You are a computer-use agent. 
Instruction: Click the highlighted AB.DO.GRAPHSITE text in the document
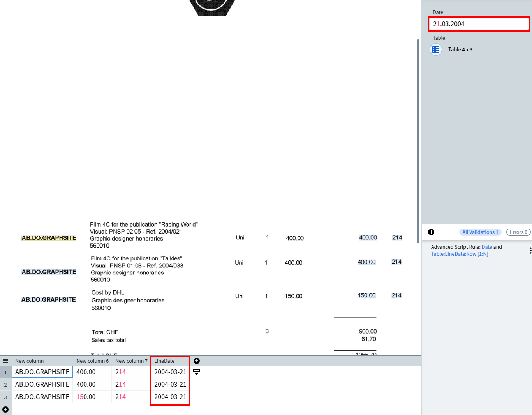pos(49,237)
